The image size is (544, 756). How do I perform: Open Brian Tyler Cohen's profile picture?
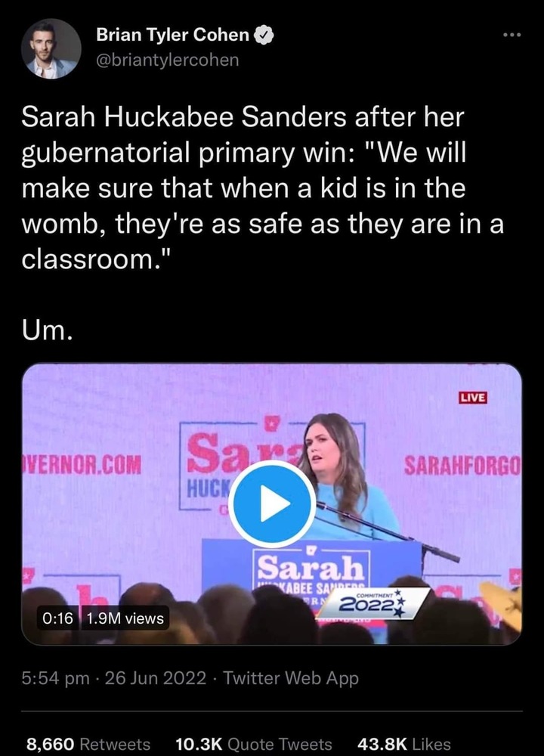(x=51, y=48)
